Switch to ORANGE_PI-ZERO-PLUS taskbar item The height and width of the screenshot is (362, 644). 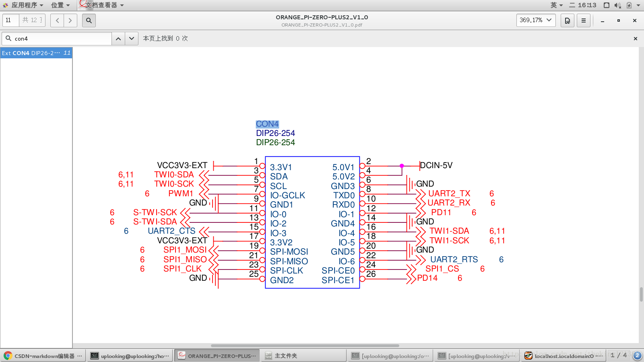point(217,356)
